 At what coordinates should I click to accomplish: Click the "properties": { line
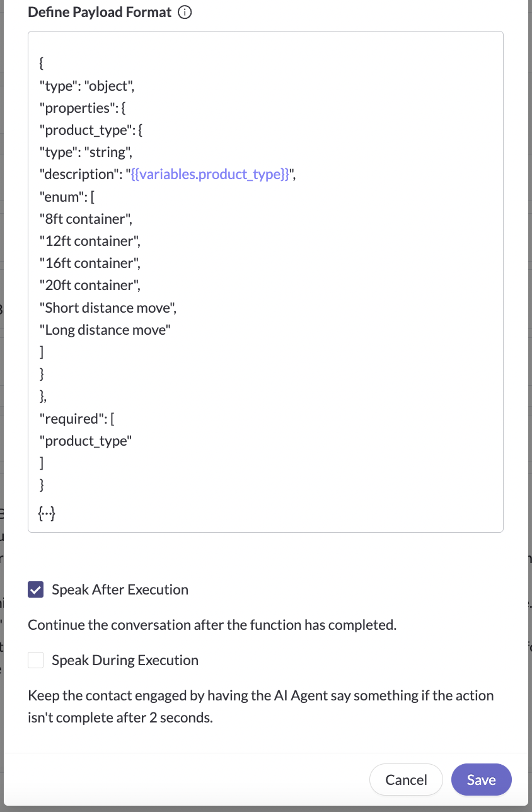click(83, 108)
